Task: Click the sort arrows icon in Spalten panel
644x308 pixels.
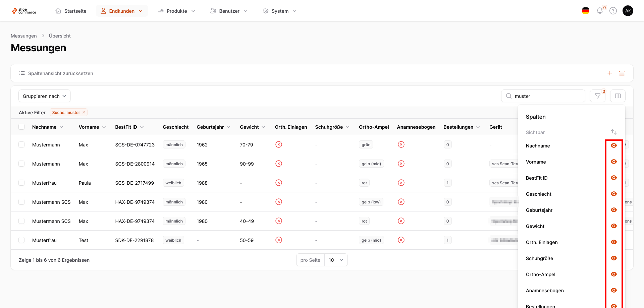Action: [614, 132]
